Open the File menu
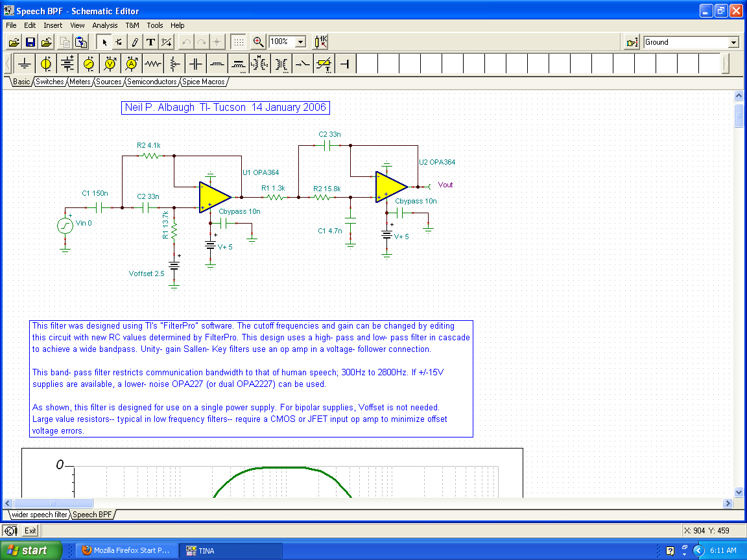The image size is (747, 560). (x=11, y=25)
